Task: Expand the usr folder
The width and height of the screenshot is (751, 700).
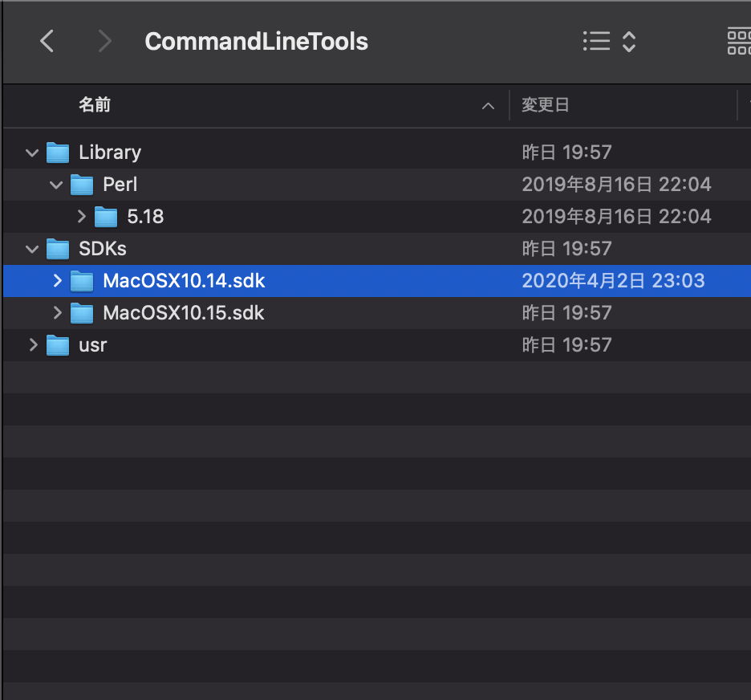Action: (x=33, y=344)
